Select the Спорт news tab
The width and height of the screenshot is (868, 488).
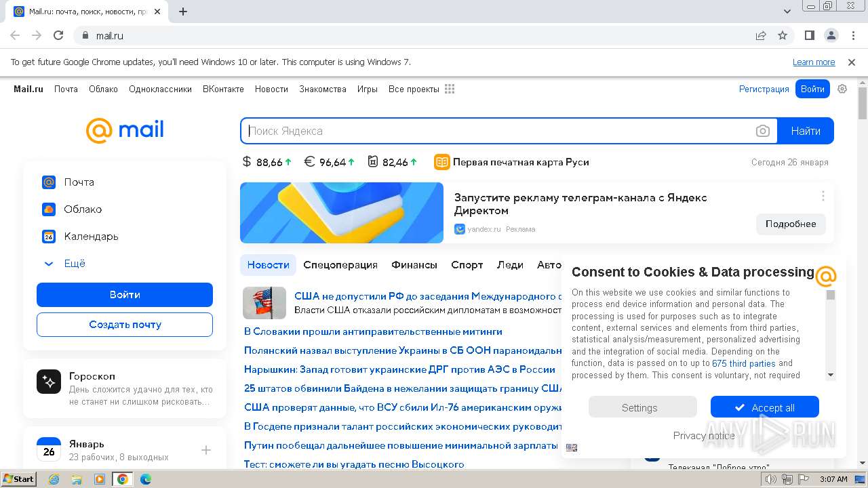tap(467, 265)
